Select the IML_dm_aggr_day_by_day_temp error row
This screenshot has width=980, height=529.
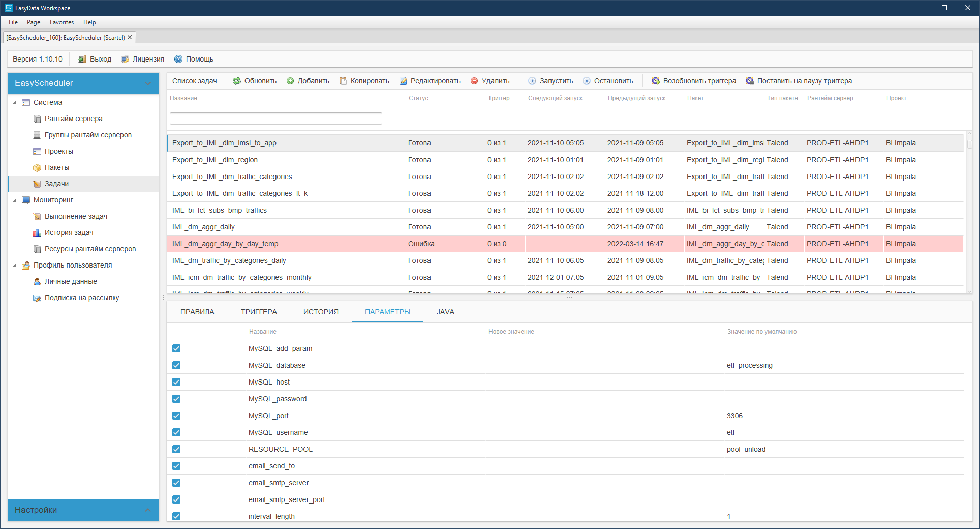[x=565, y=244]
